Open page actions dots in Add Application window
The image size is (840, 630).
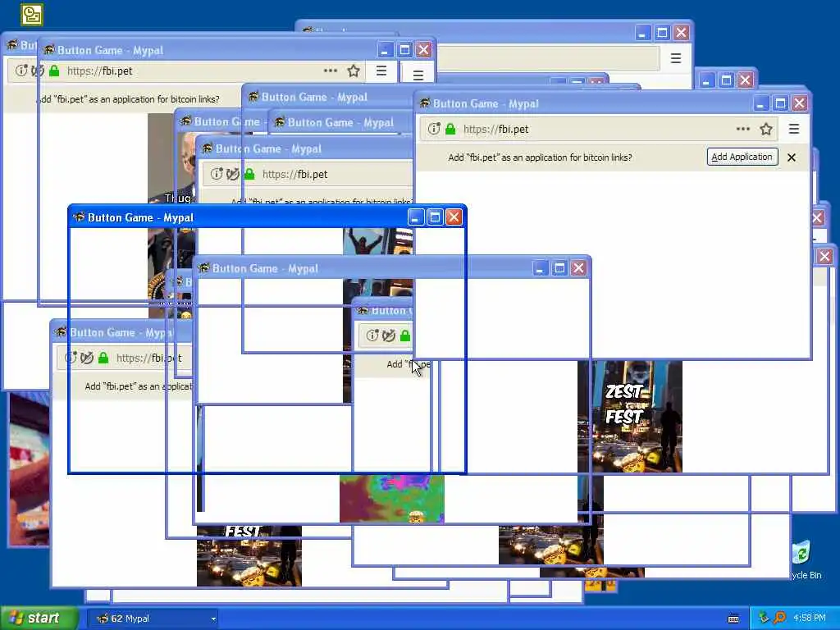pyautogui.click(x=742, y=129)
